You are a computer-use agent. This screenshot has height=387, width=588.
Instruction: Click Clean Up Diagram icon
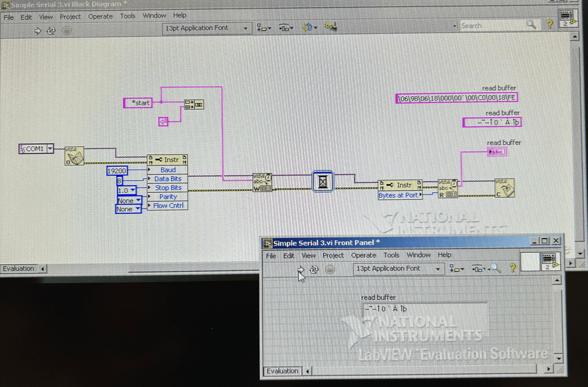[x=331, y=27]
